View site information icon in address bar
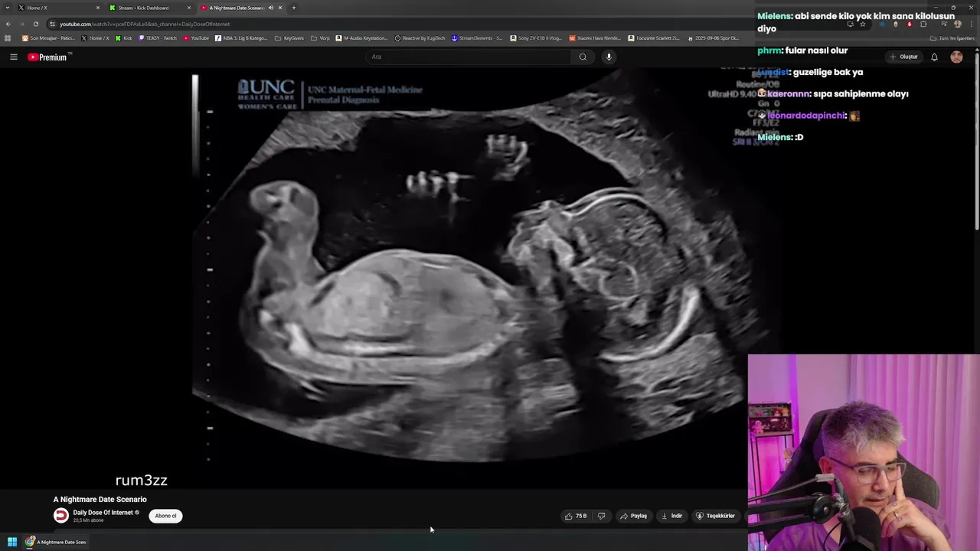Screen dimensions: 980x551 click(x=52, y=24)
